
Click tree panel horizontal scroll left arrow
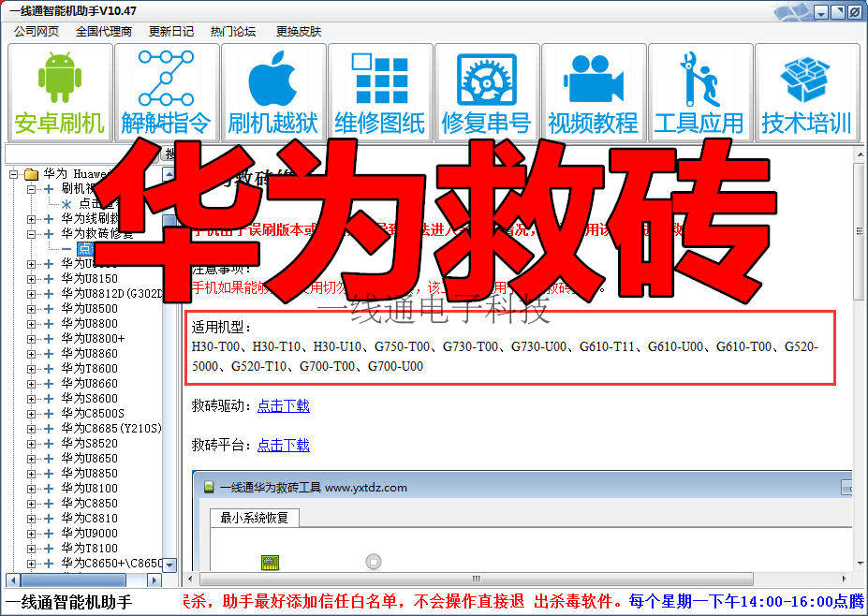pyautogui.click(x=12, y=580)
